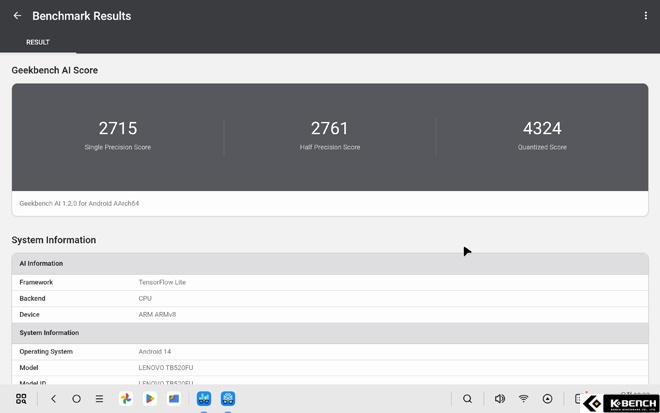The height and width of the screenshot is (413, 660).
Task: Click the Framework row value TensorFlow Lite
Action: click(162, 282)
